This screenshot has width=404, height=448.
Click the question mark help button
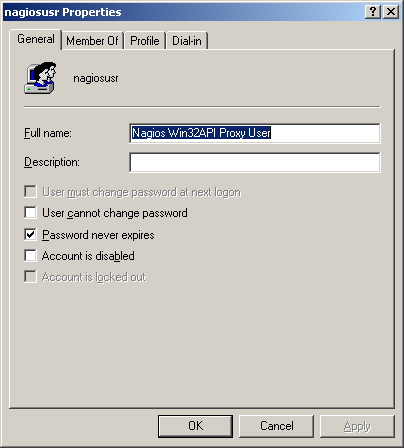coord(373,12)
